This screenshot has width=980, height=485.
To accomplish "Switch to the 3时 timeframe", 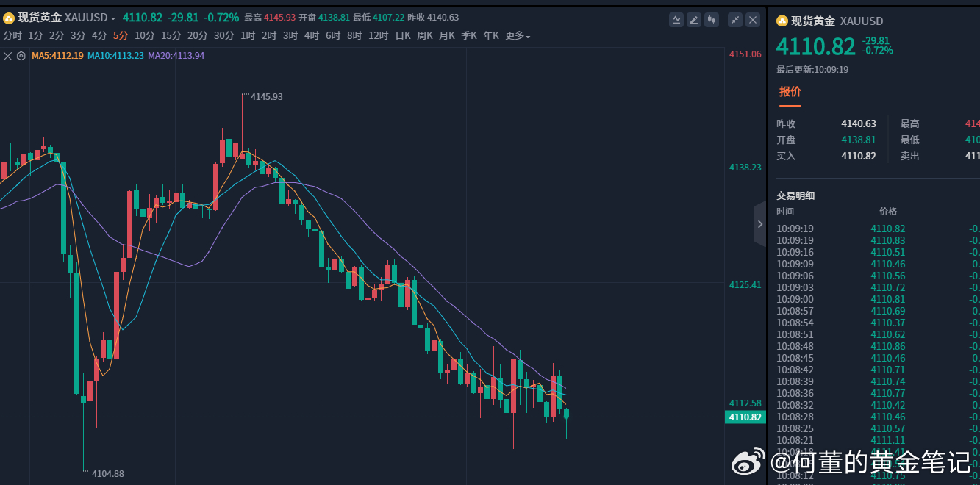I will [x=290, y=35].
